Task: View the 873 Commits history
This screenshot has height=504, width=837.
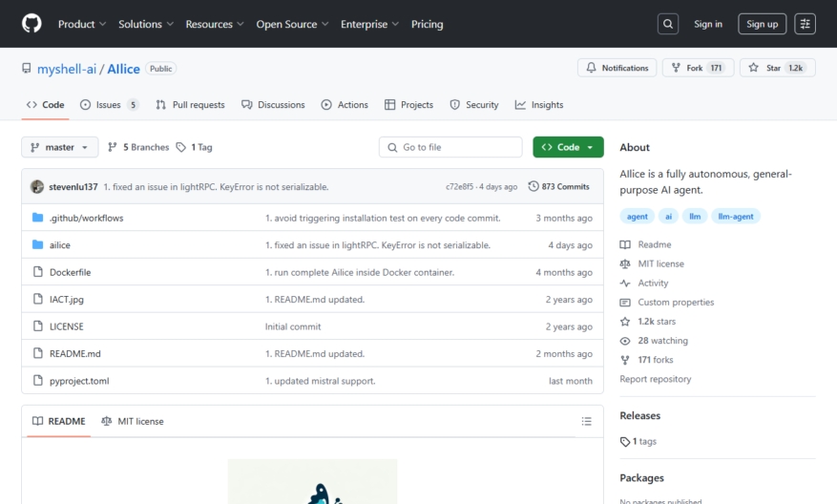Action: click(559, 186)
